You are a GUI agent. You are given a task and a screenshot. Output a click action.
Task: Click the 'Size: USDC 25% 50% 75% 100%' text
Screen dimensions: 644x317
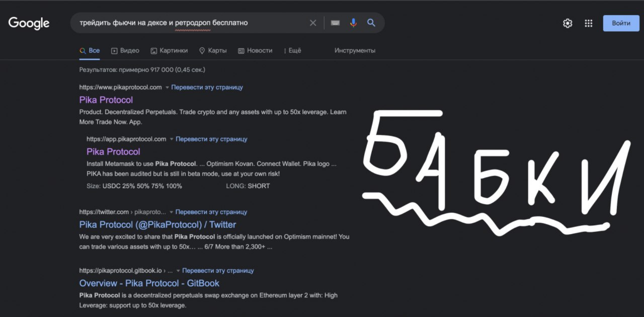point(134,186)
